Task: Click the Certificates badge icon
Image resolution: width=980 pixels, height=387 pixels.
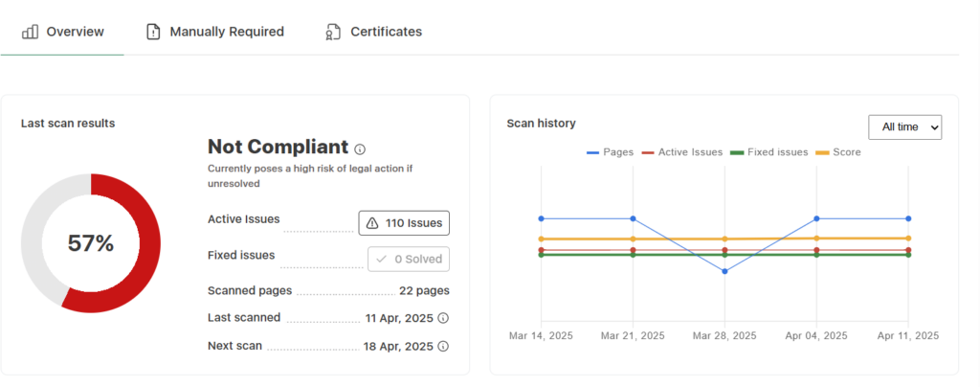Action: (333, 32)
